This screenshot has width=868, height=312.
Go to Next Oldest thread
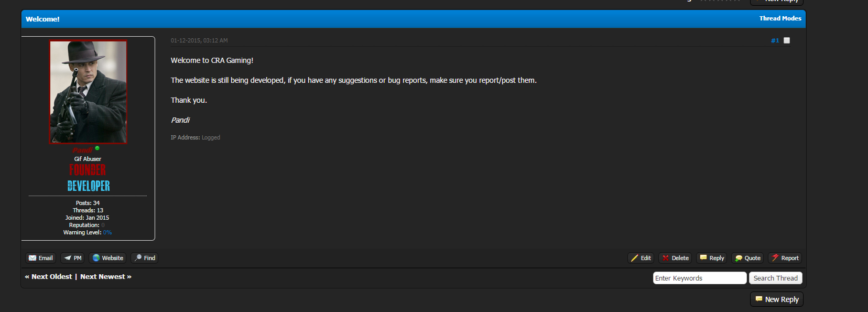click(48, 277)
